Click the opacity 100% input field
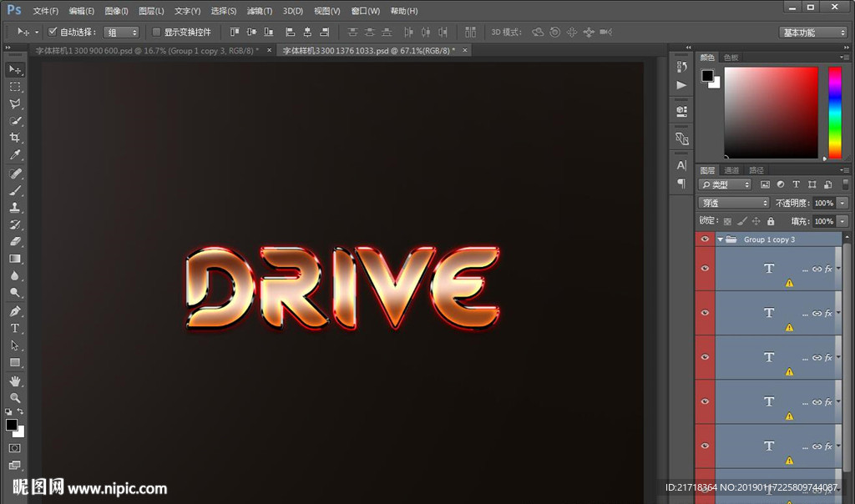The height and width of the screenshot is (504, 855). point(822,203)
